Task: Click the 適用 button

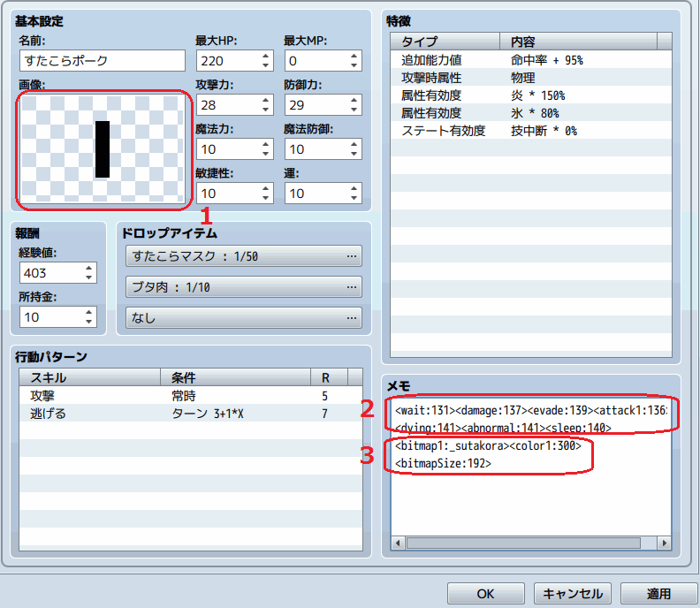Action: [659, 594]
